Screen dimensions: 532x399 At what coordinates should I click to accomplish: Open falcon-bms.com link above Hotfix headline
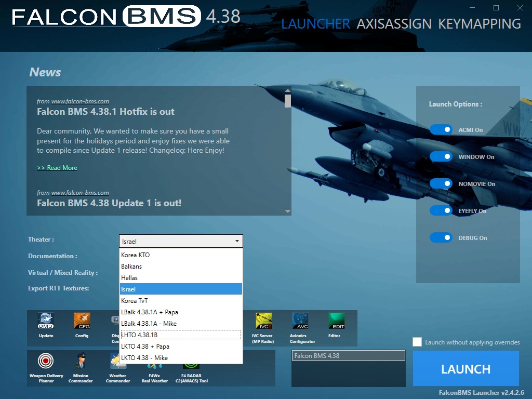[80, 101]
